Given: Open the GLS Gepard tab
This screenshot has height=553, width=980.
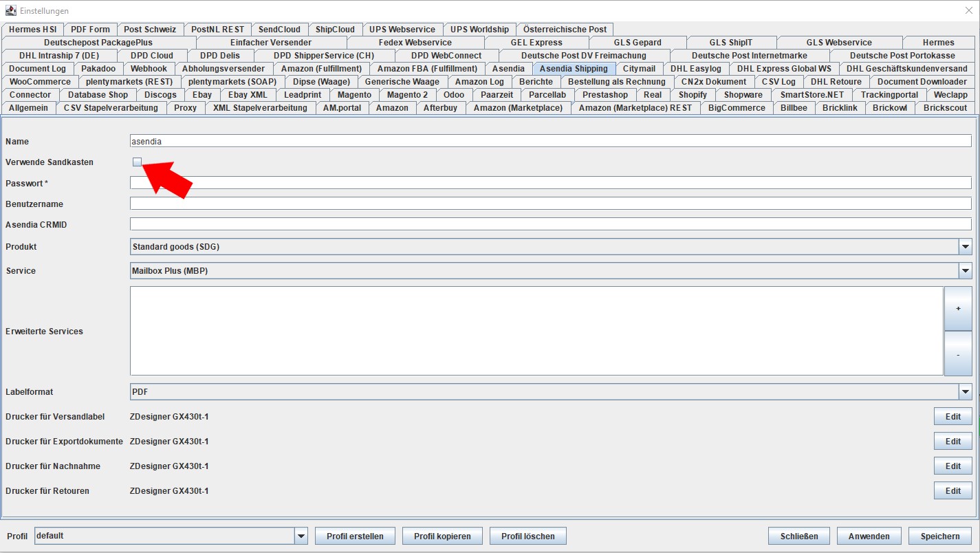Looking at the screenshot, I should coord(638,43).
